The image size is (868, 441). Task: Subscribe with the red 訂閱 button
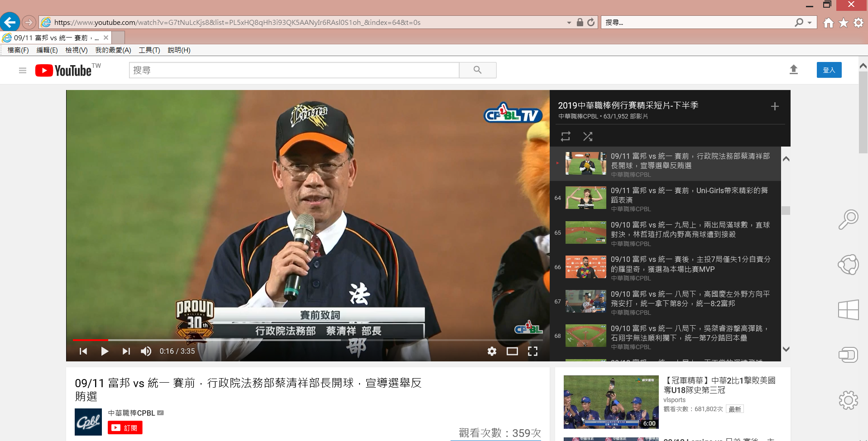coord(125,428)
